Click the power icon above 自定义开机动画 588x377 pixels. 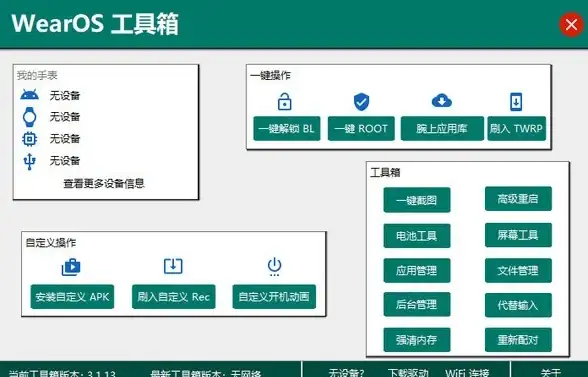click(274, 266)
